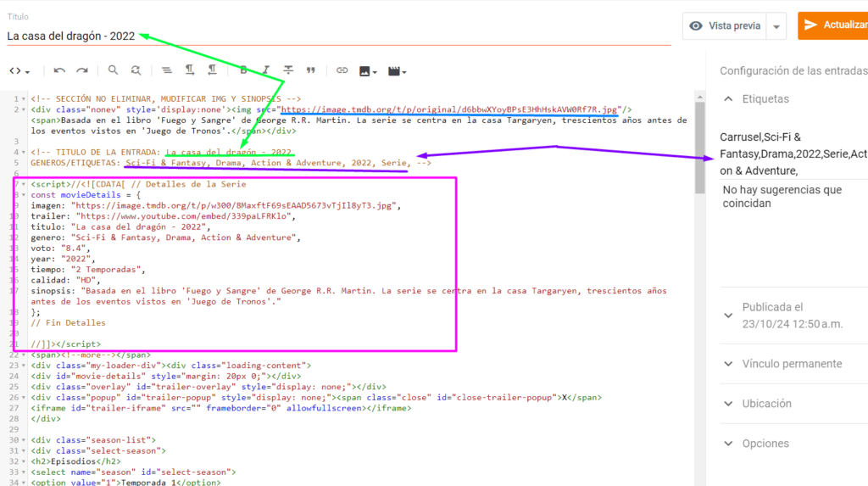Click the Título field with La casa del dragón
Screen dimensions: 868x486
pos(339,36)
